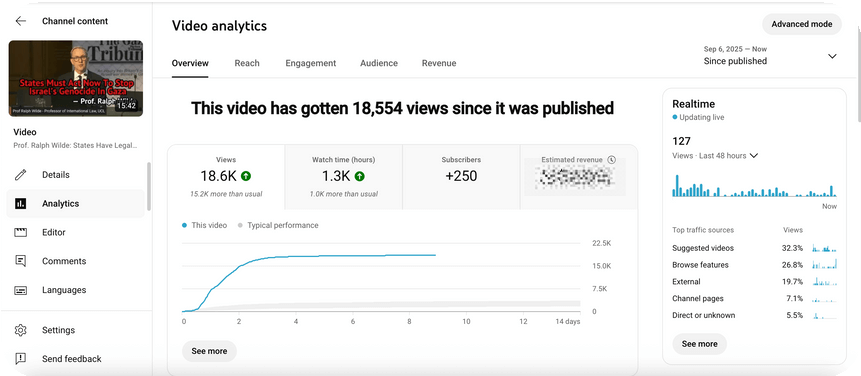Open the Audience tab

pyautogui.click(x=379, y=63)
